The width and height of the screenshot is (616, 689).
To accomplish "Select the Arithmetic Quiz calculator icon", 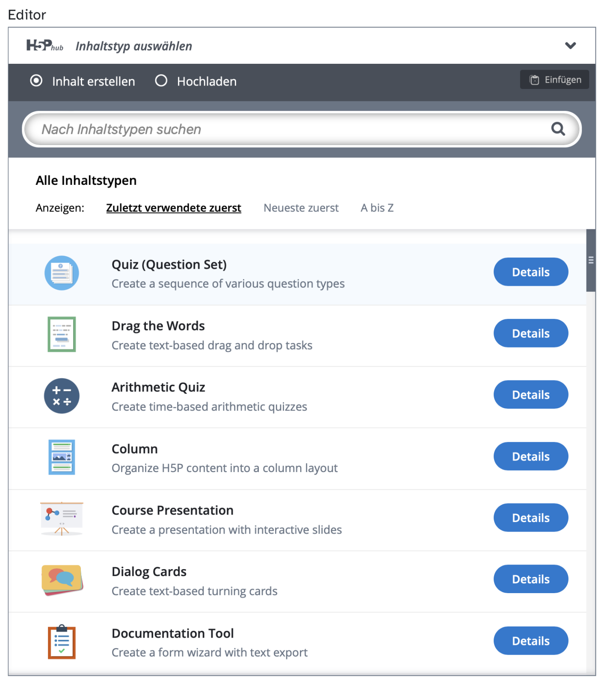I will (x=62, y=396).
